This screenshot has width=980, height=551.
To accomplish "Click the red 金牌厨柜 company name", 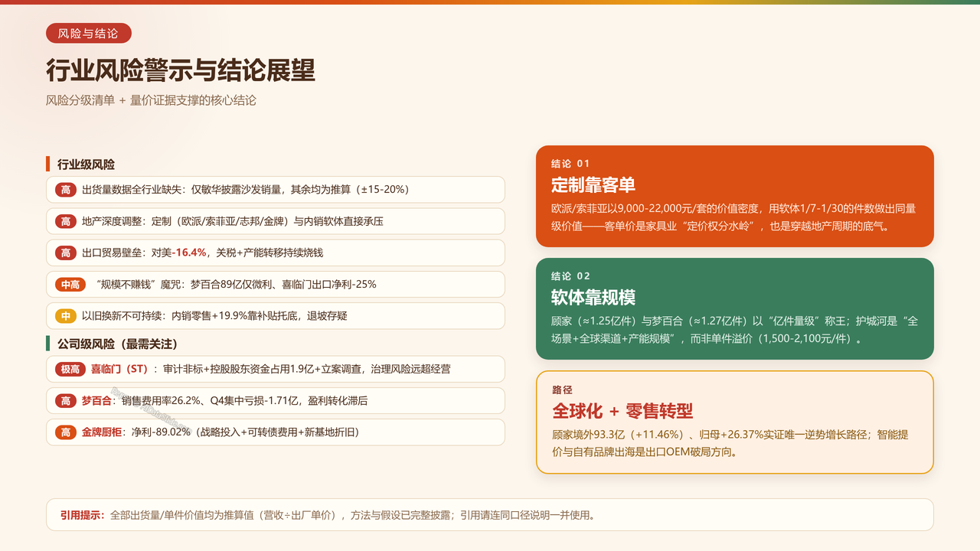I will pyautogui.click(x=103, y=432).
